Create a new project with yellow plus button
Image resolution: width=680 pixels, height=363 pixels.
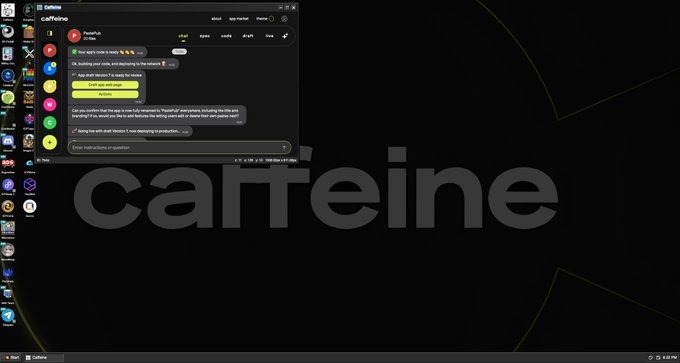(49, 142)
